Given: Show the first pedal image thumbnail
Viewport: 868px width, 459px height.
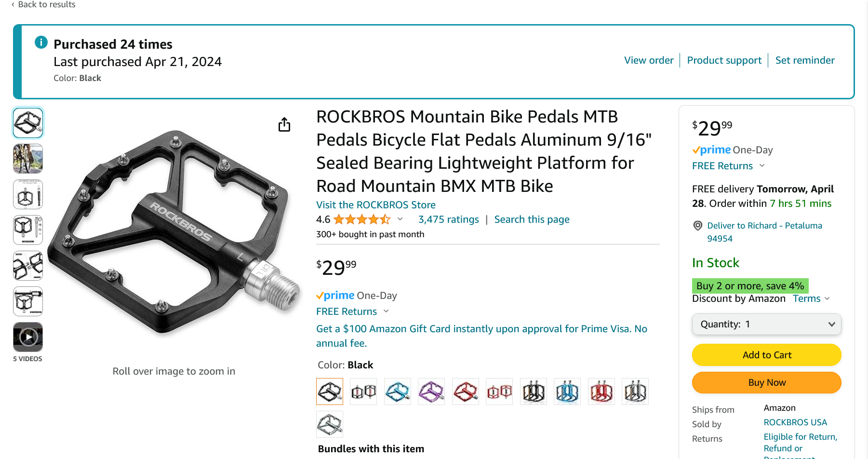Looking at the screenshot, I should coord(28,123).
